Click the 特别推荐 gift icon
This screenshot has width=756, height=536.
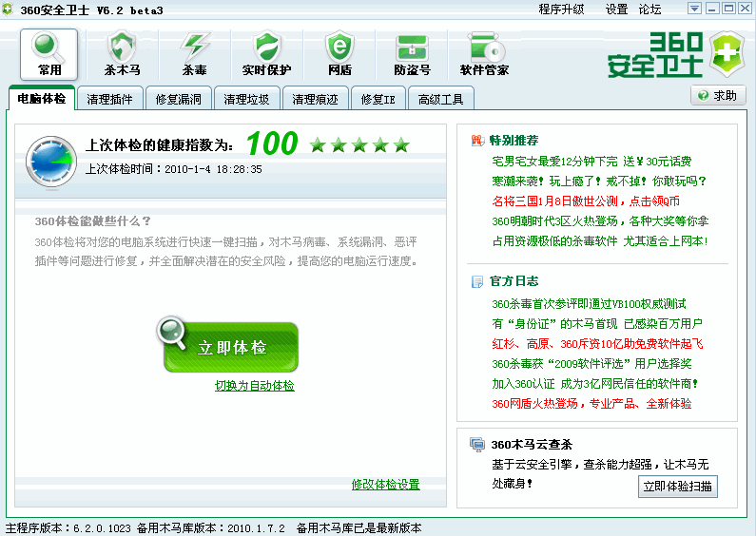pos(477,141)
